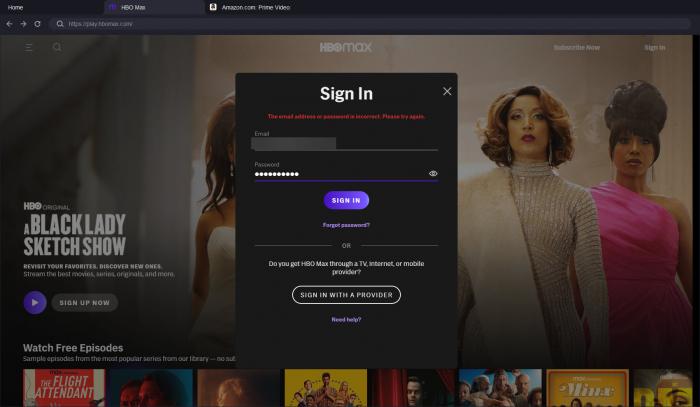Open the red curtain show thumbnail
700x407 pixels.
pyautogui.click(x=413, y=388)
